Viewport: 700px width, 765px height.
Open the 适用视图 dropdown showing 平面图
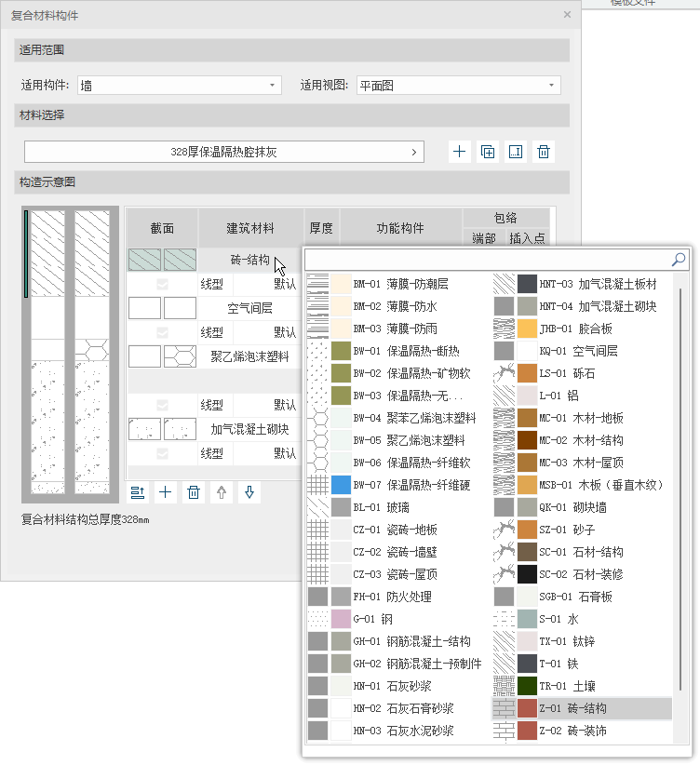pos(458,86)
